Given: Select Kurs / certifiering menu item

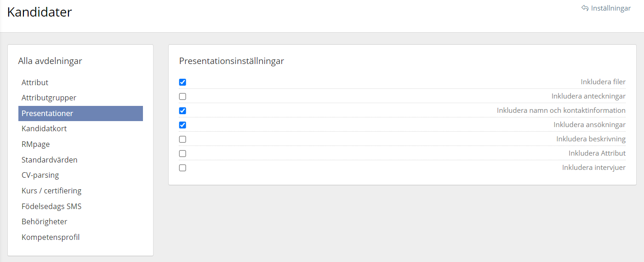Looking at the screenshot, I should pos(51,191).
